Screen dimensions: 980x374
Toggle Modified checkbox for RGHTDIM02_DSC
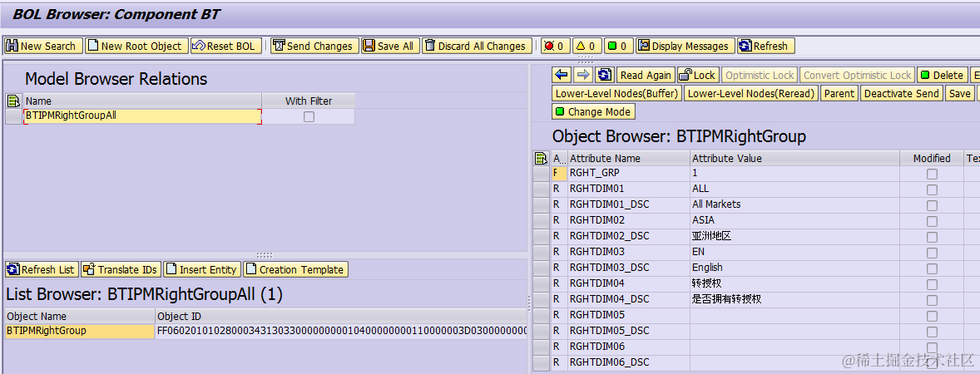[932, 237]
